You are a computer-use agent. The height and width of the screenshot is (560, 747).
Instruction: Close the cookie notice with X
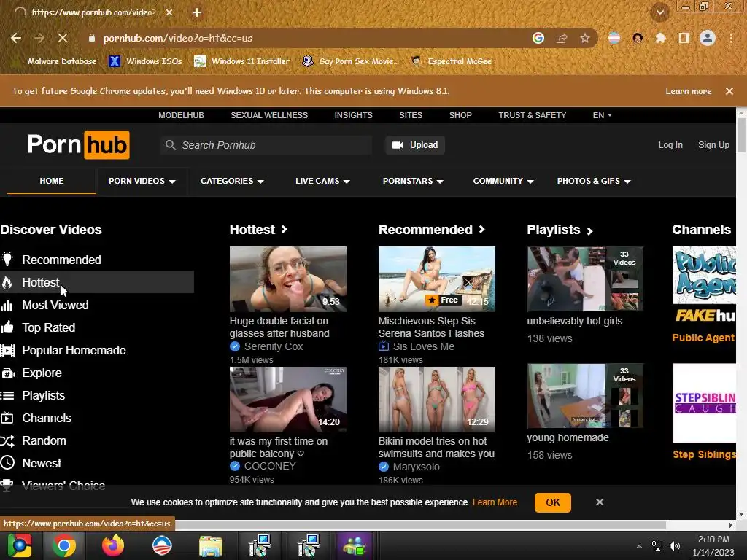pos(600,502)
